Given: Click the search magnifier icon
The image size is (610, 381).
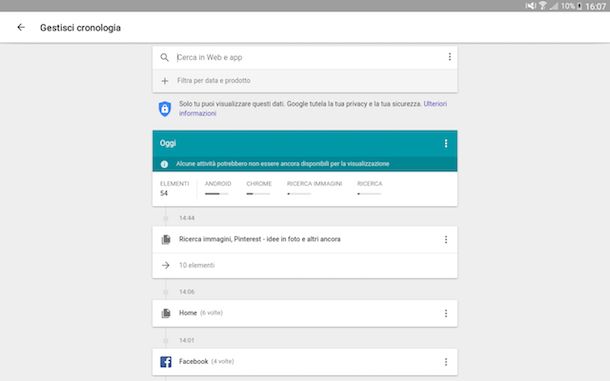Looking at the screenshot, I should 165,58.
